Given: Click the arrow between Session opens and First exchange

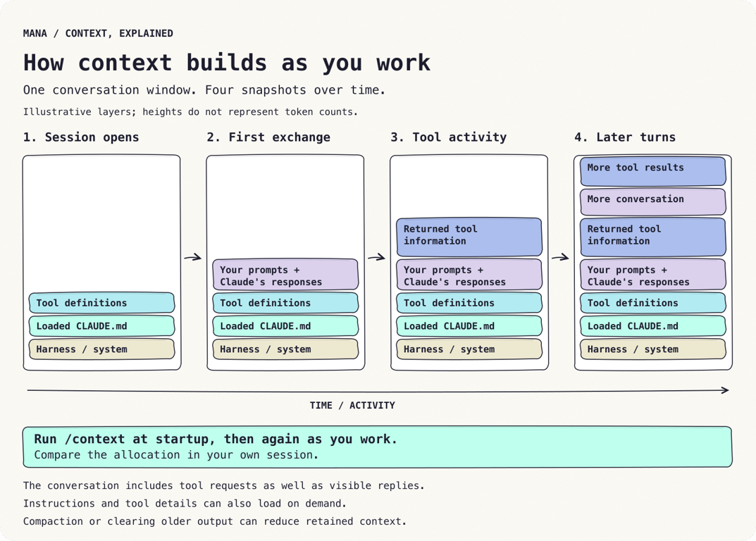Looking at the screenshot, I should (193, 258).
